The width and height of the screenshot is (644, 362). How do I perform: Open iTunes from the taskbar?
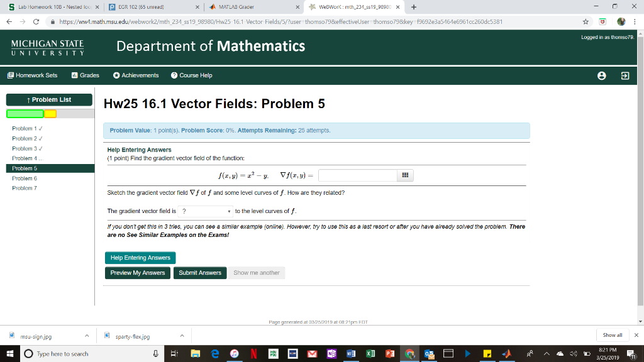[234, 353]
